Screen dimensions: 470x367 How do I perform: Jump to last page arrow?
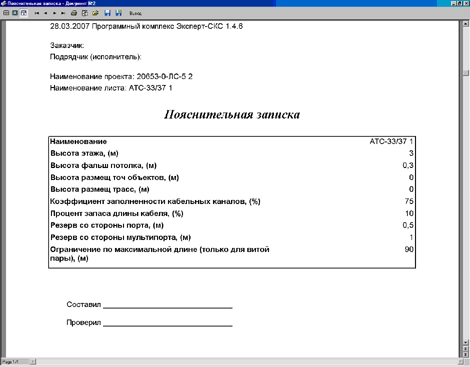point(63,13)
